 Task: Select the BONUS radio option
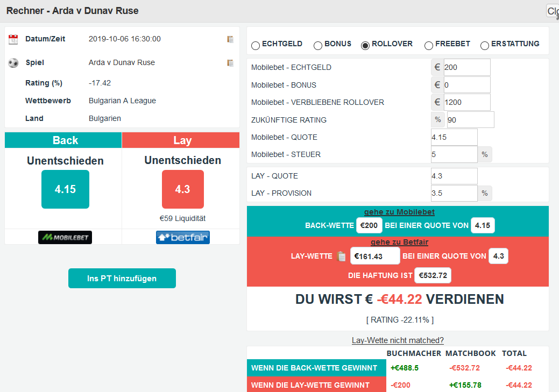tap(318, 46)
